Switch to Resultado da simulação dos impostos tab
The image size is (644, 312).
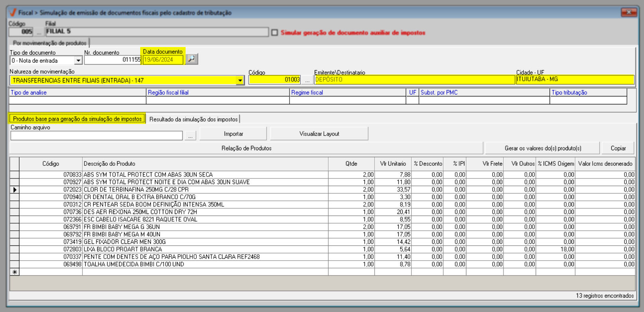point(193,119)
